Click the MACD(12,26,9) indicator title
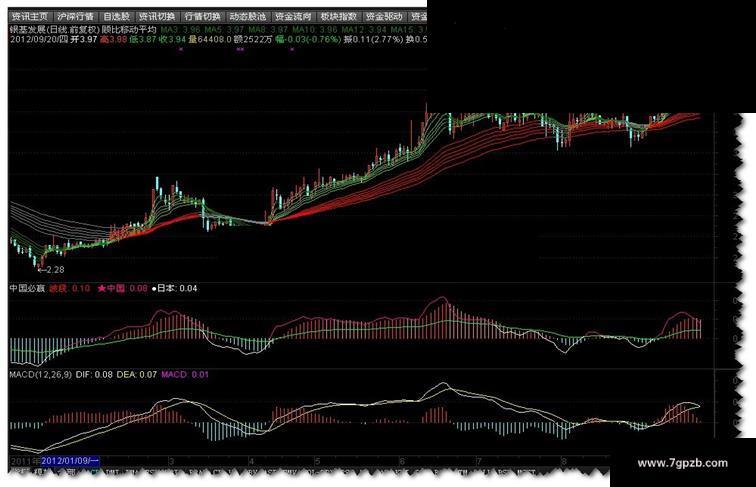756x487 pixels. click(40, 374)
